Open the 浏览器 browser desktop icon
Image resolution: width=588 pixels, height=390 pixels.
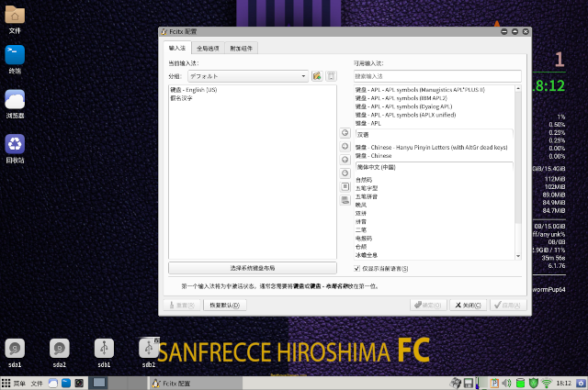15,100
